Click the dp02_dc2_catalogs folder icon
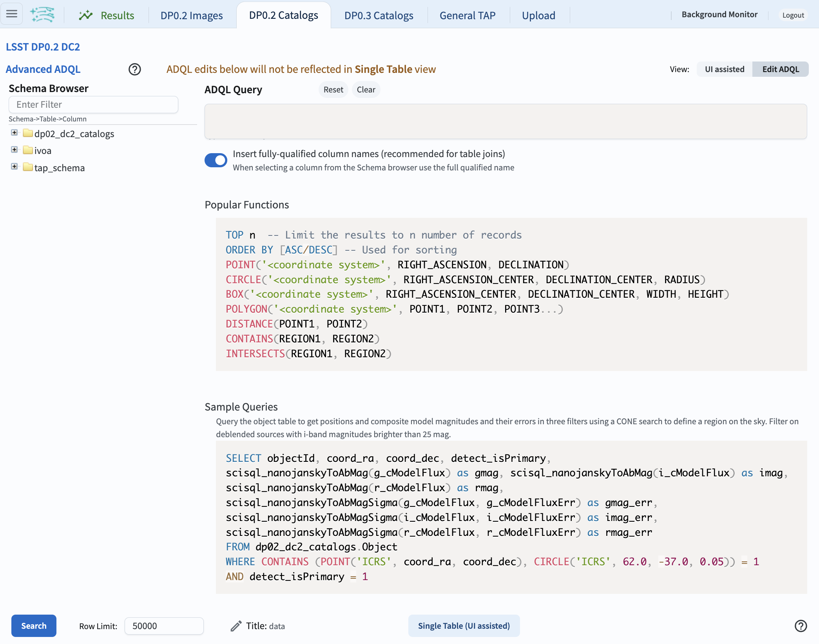Viewport: 819px width, 644px height. tap(27, 134)
